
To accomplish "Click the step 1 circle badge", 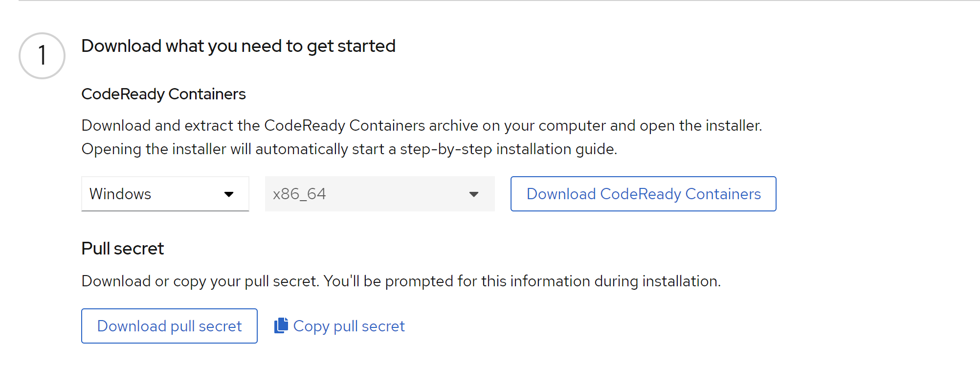I will (x=42, y=56).
